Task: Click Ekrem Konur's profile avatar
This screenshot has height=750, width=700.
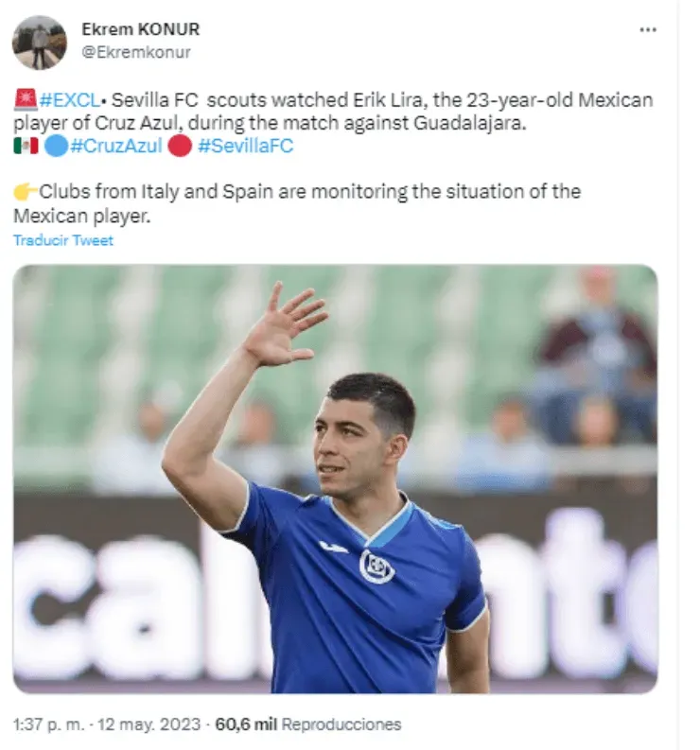Action: tap(40, 43)
